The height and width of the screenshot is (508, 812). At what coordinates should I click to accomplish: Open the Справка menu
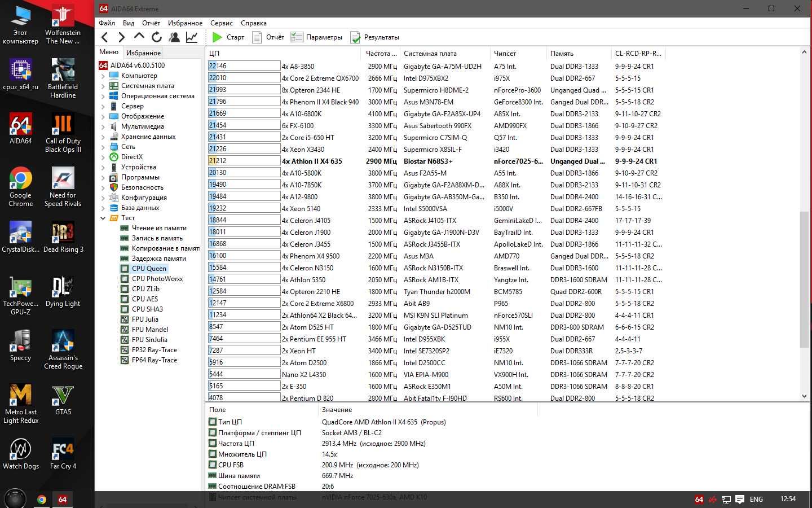pos(254,23)
